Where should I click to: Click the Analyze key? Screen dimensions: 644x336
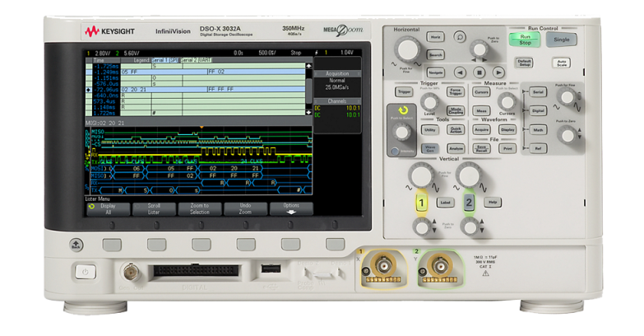pyautogui.click(x=456, y=148)
